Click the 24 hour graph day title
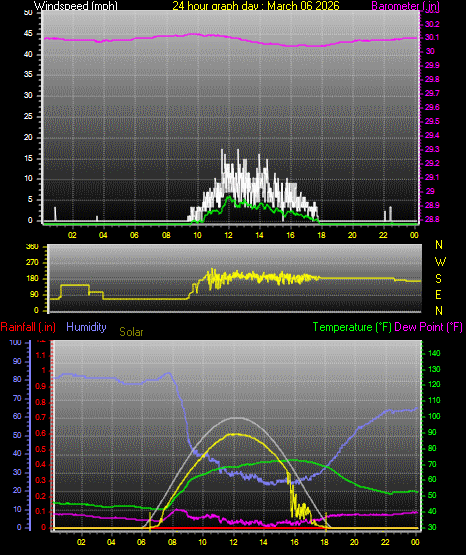The width and height of the screenshot is (466, 555). (x=256, y=6)
